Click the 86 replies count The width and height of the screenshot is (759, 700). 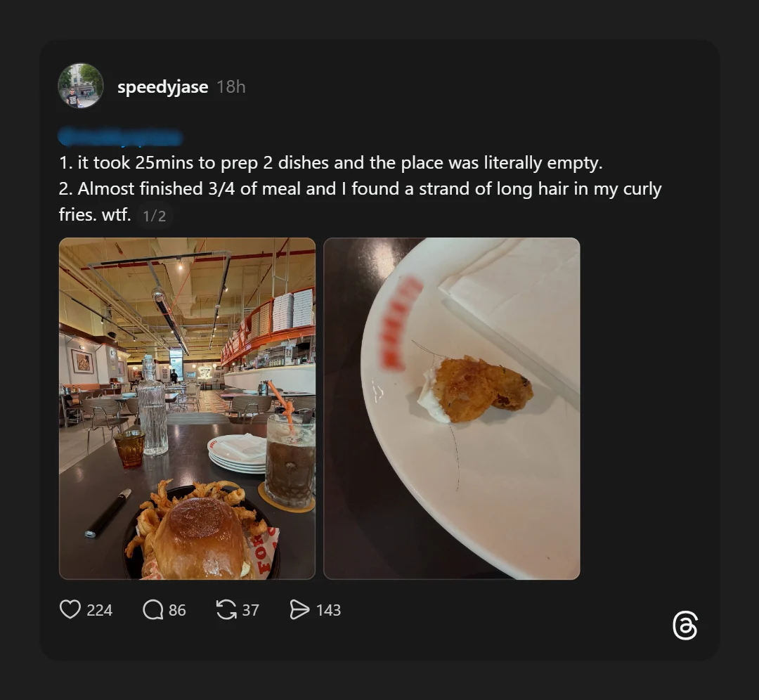pos(177,610)
